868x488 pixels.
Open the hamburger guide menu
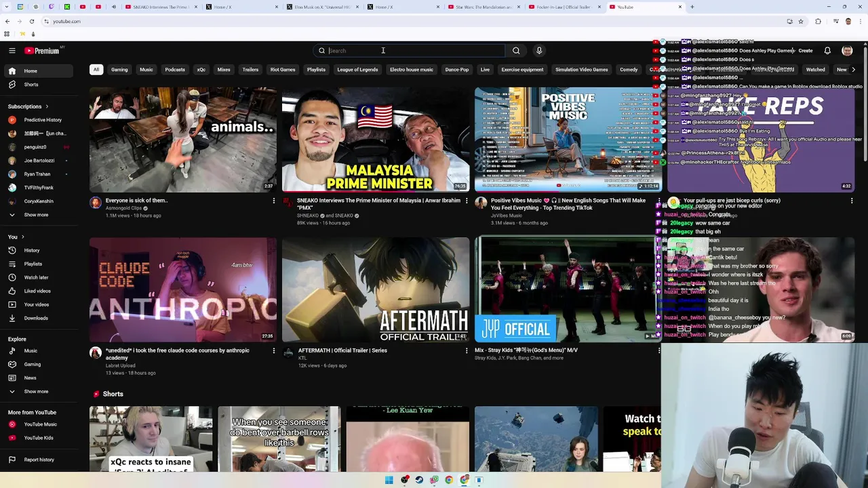pyautogui.click(x=12, y=51)
